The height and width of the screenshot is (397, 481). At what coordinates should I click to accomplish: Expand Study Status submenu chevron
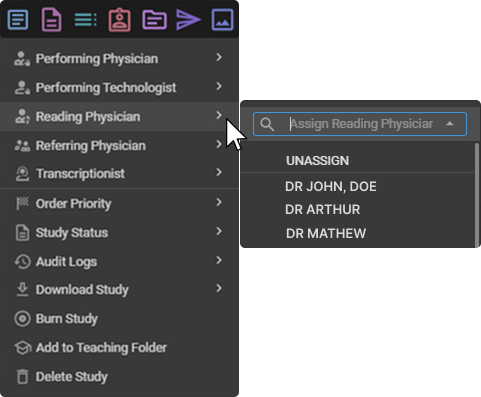coord(219,231)
